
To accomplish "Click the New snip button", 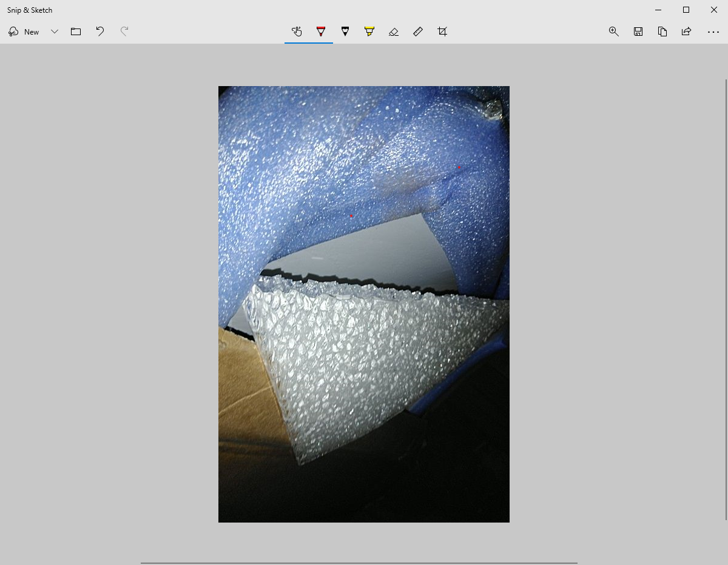I will (x=24, y=32).
